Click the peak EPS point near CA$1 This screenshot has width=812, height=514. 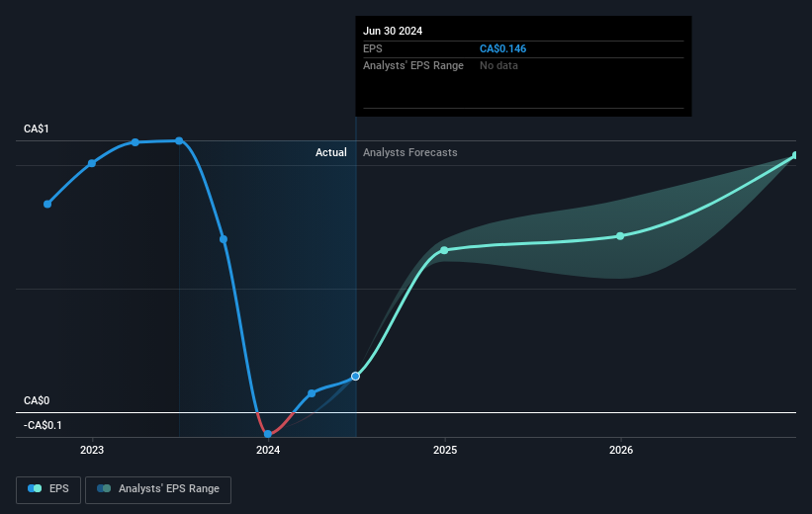coord(179,140)
